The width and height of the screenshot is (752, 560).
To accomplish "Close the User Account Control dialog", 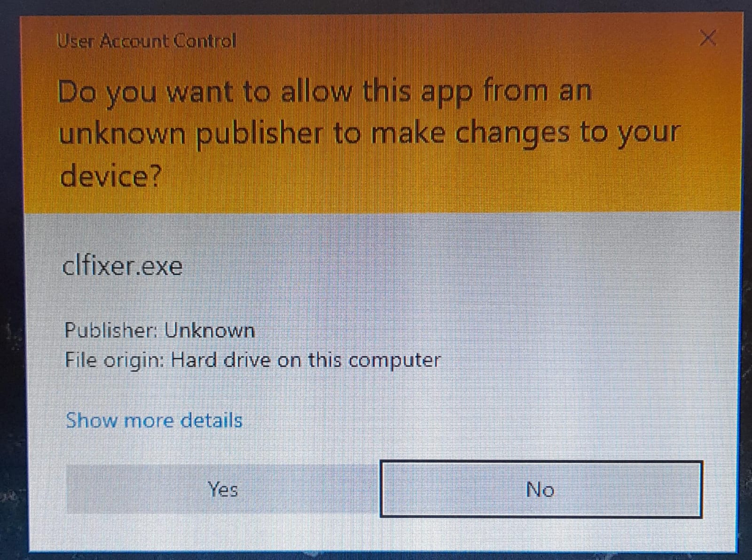I will click(x=708, y=38).
